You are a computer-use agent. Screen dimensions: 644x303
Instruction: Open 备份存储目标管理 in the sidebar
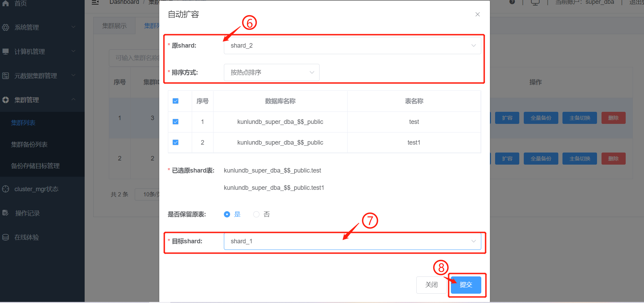click(35, 166)
